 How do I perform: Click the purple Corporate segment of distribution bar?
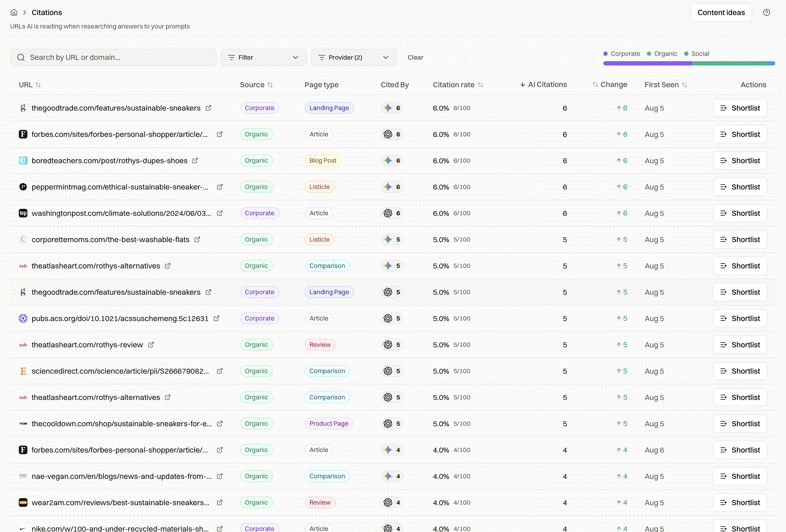click(647, 64)
